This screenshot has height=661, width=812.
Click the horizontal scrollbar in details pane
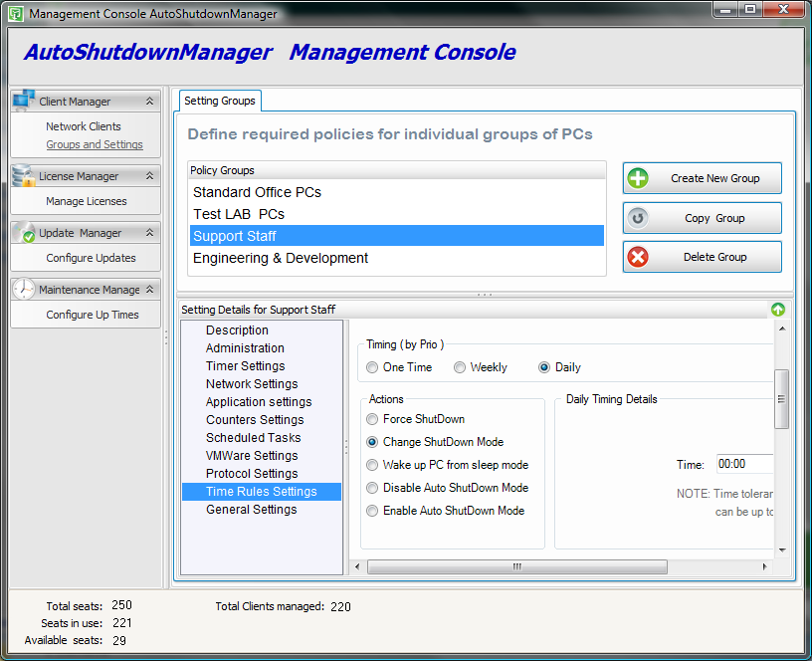coord(517,566)
